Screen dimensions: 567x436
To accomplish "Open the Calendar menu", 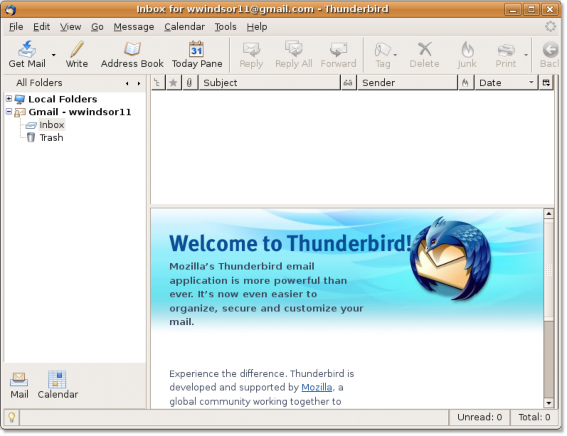I will point(184,27).
